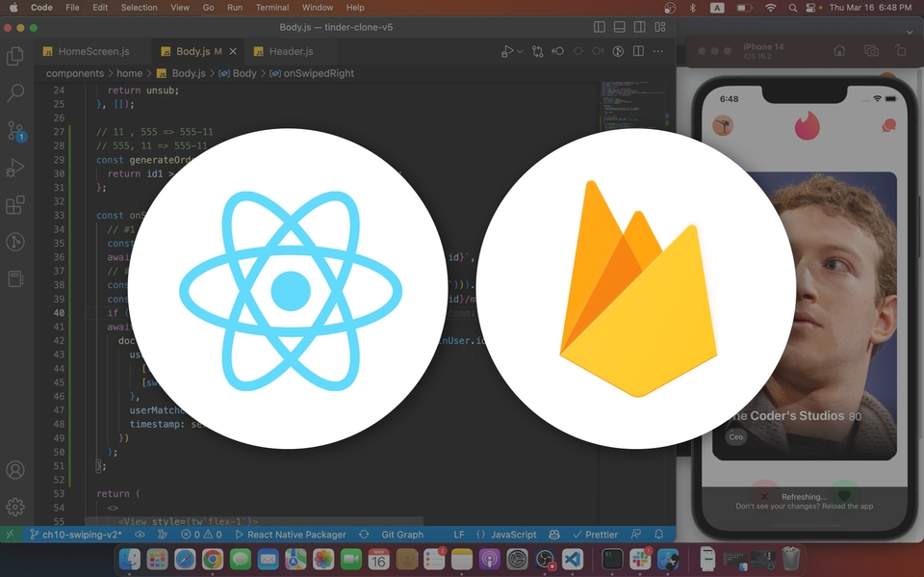
Task: Open the Search view in the activity bar
Action: (15, 92)
